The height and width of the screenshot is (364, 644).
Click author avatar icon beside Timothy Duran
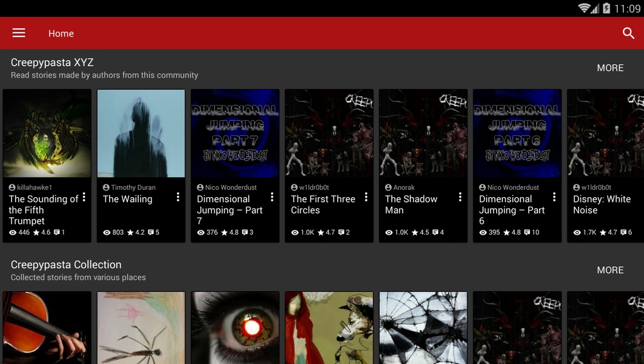click(x=106, y=187)
